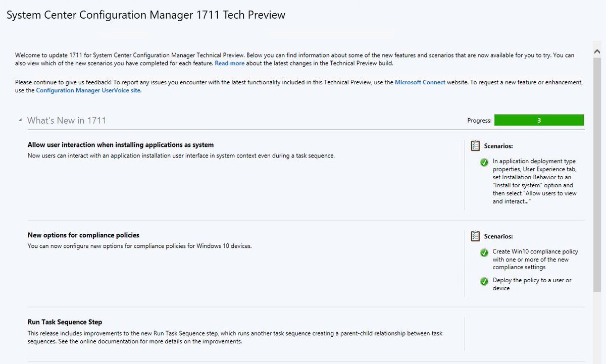Open the Read more link
The image size is (606, 364).
pyautogui.click(x=230, y=63)
